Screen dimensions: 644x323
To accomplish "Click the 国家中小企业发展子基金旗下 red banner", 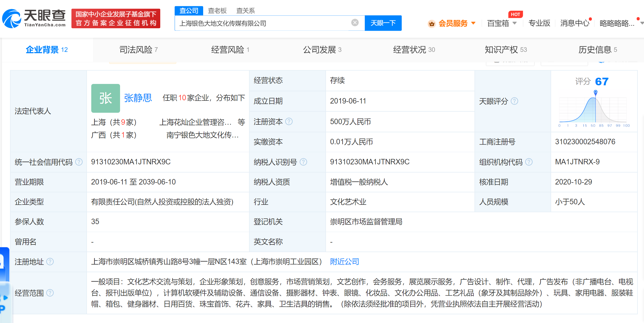I will coord(116,18).
